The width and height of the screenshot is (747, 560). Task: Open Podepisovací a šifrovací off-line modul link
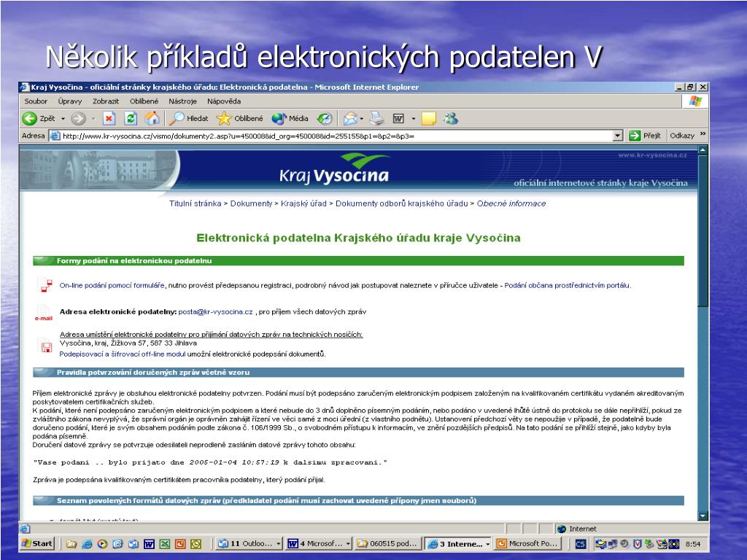click(x=123, y=354)
